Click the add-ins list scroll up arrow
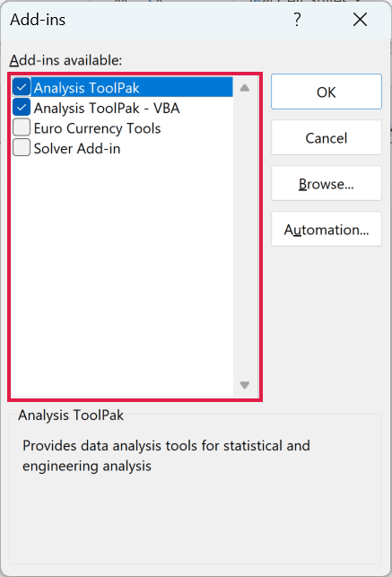The image size is (392, 577). click(x=245, y=88)
